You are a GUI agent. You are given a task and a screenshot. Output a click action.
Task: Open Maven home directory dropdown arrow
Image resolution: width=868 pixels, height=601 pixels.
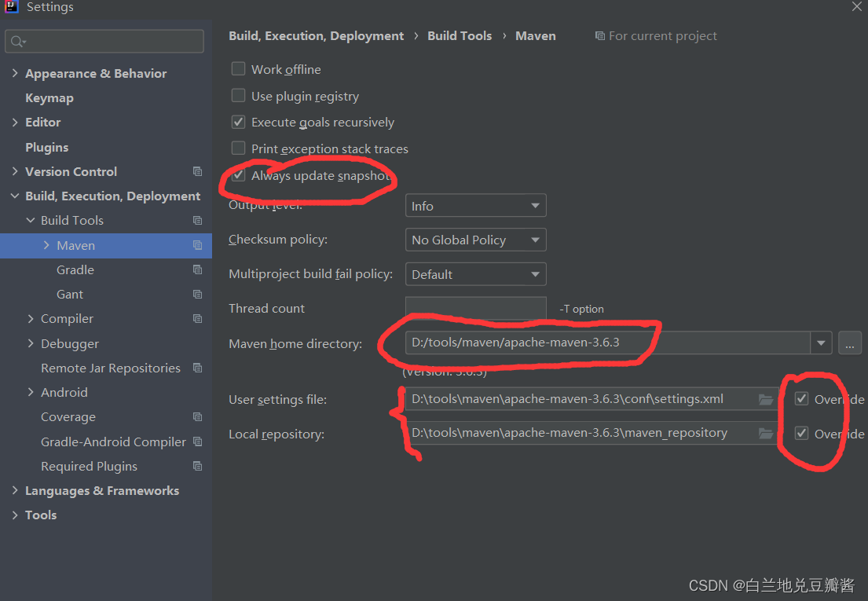tap(821, 343)
